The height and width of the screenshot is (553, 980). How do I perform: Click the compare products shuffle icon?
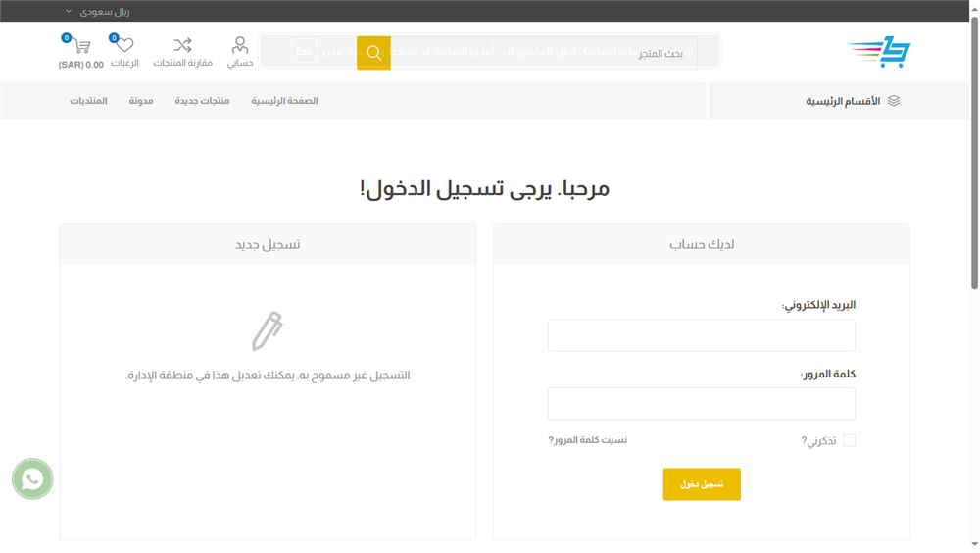pyautogui.click(x=182, y=46)
